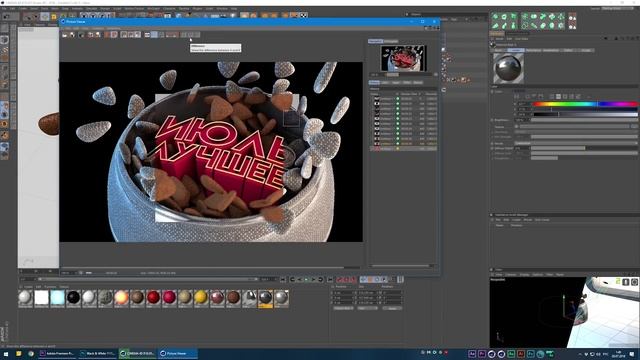
Task: Click the Difference icon under the tooltip
Action: [x=191, y=35]
